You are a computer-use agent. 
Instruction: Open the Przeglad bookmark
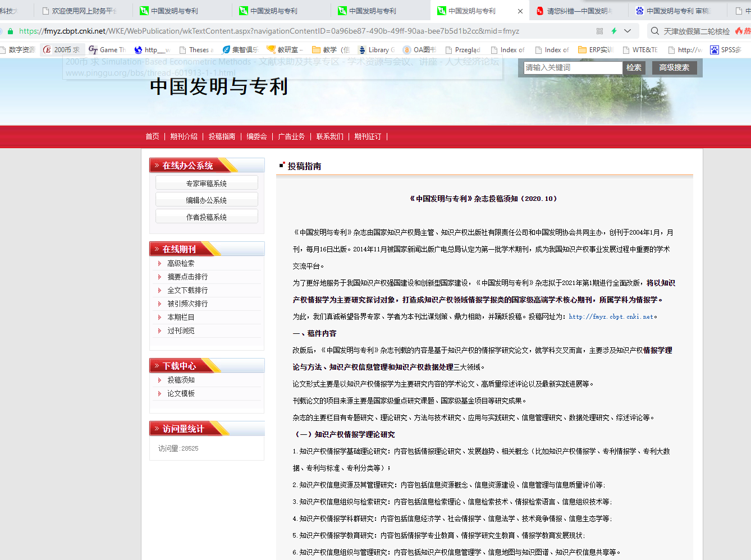[x=462, y=50]
